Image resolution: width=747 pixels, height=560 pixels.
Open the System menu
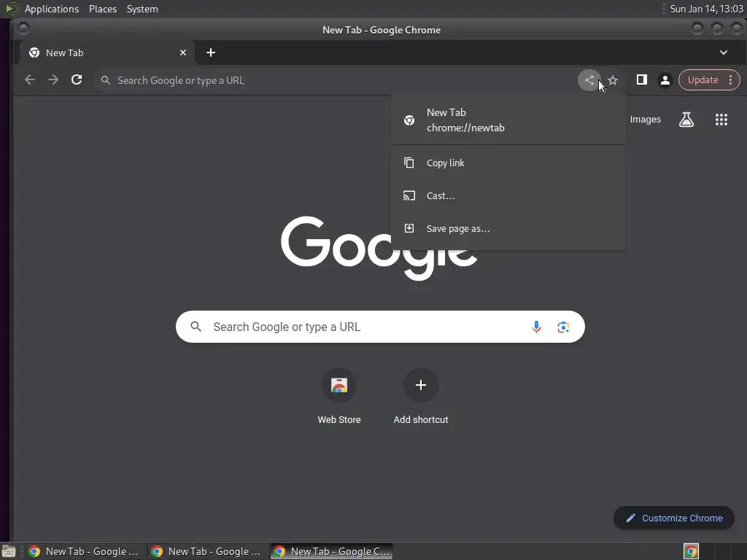[x=142, y=9]
